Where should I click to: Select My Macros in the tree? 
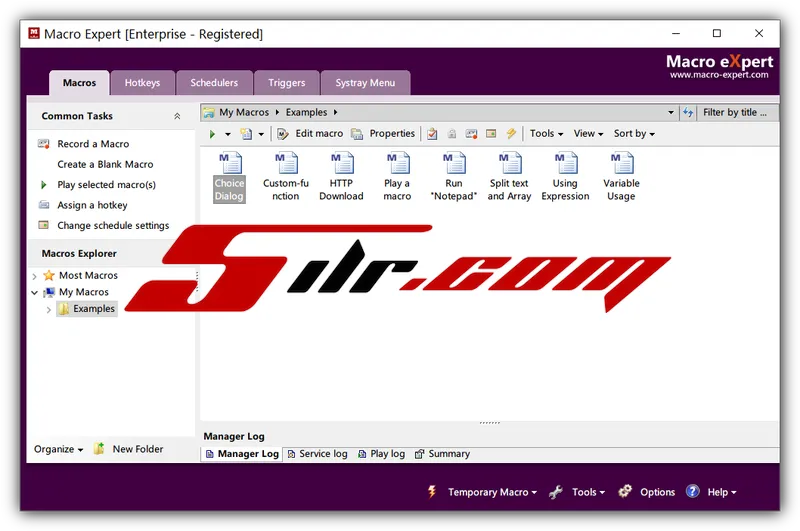(x=84, y=292)
